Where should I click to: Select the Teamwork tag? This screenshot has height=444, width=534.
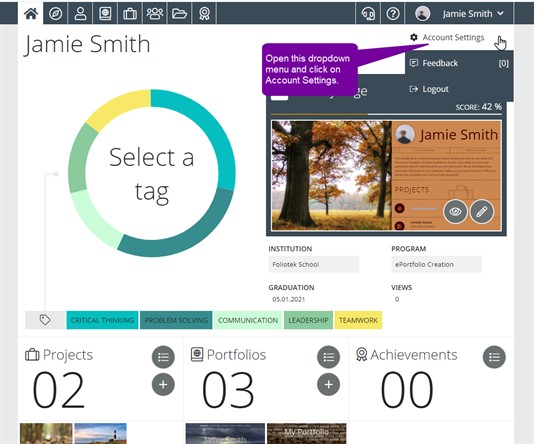pos(358,320)
